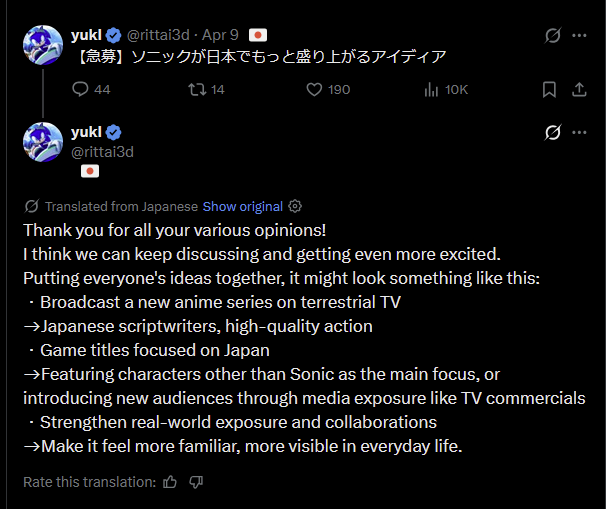
Task: Bookmark the first yukl tweet
Action: pyautogui.click(x=549, y=89)
